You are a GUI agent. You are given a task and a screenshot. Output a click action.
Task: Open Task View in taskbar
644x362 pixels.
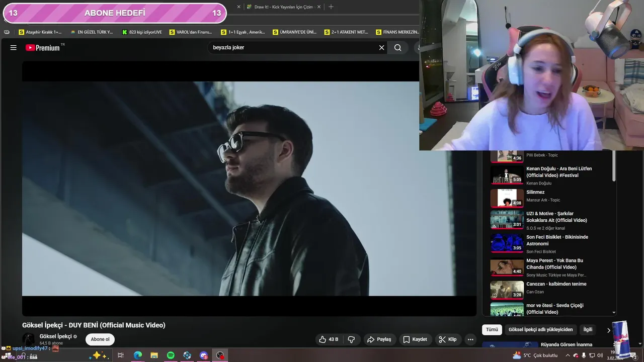pos(121,355)
